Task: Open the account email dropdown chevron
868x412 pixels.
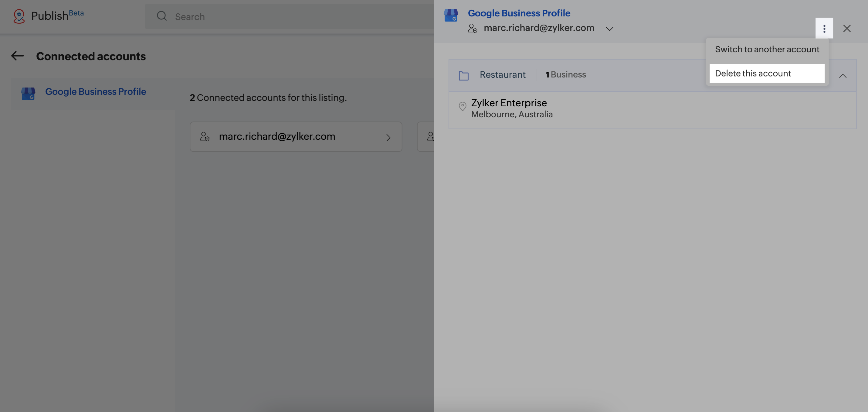Action: (x=609, y=29)
